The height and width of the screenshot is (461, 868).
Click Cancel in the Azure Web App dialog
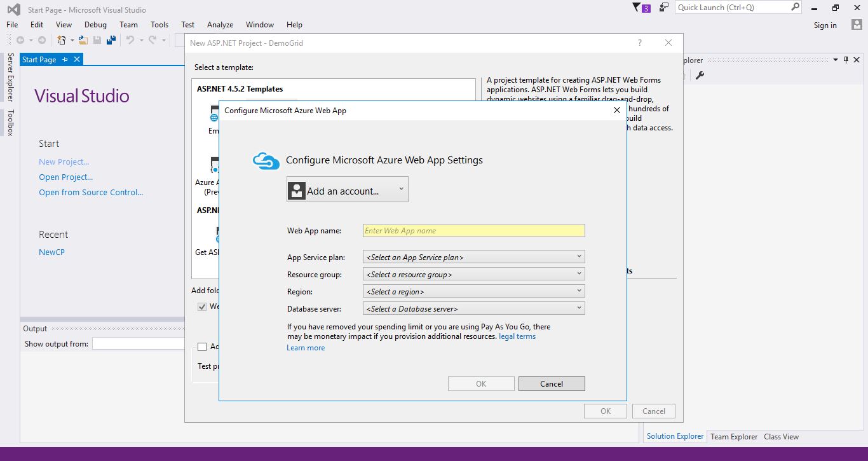tap(552, 383)
